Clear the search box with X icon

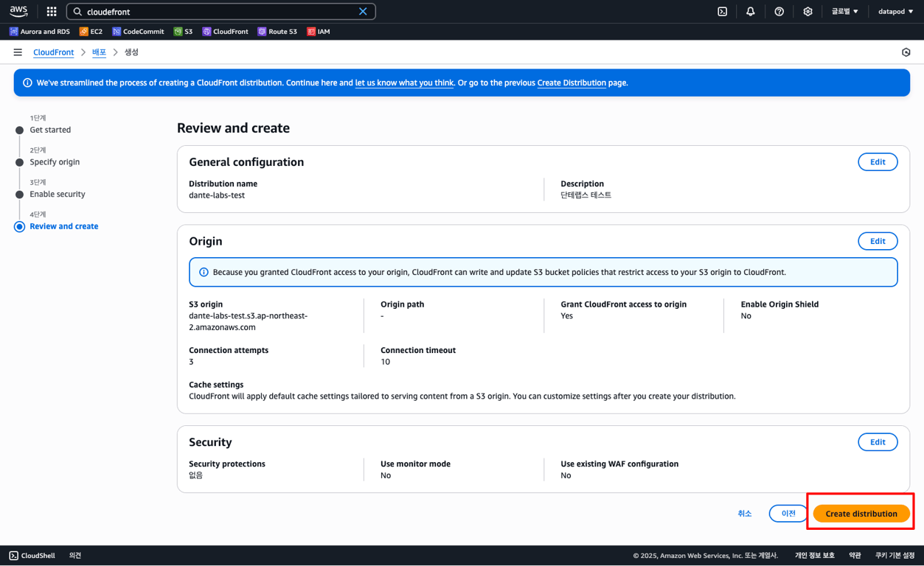363,12
